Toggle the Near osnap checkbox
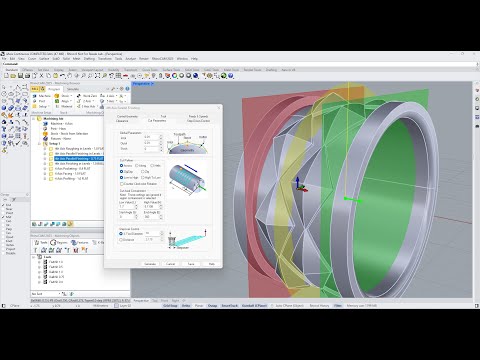Screen dimensions: 480x360 coord(4,209)
